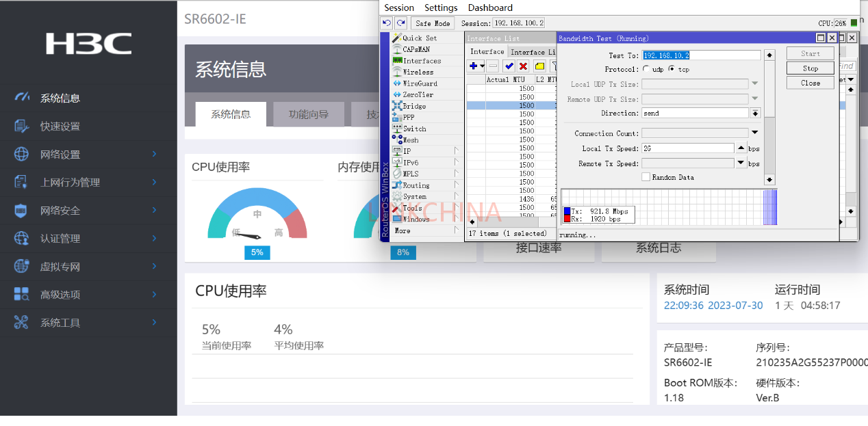Click the Local Tx Speed field
This screenshot has height=426, width=868.
pos(688,148)
